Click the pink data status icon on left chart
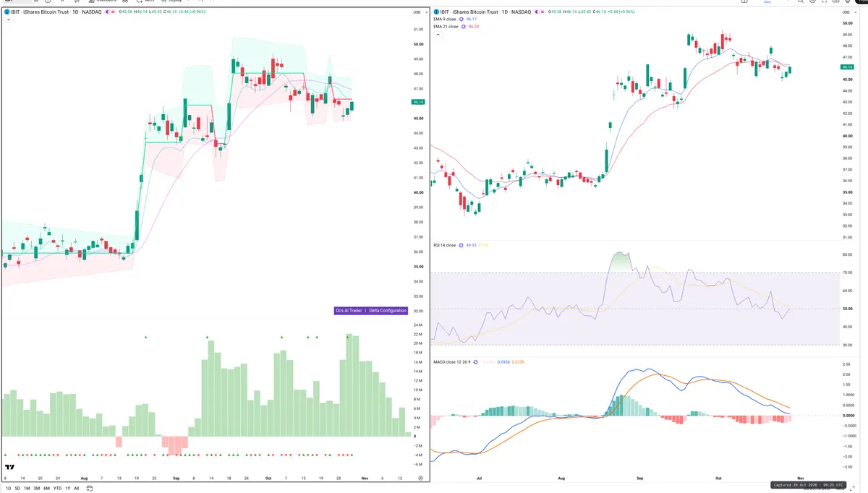Image resolution: width=868 pixels, height=493 pixels. coord(113,12)
